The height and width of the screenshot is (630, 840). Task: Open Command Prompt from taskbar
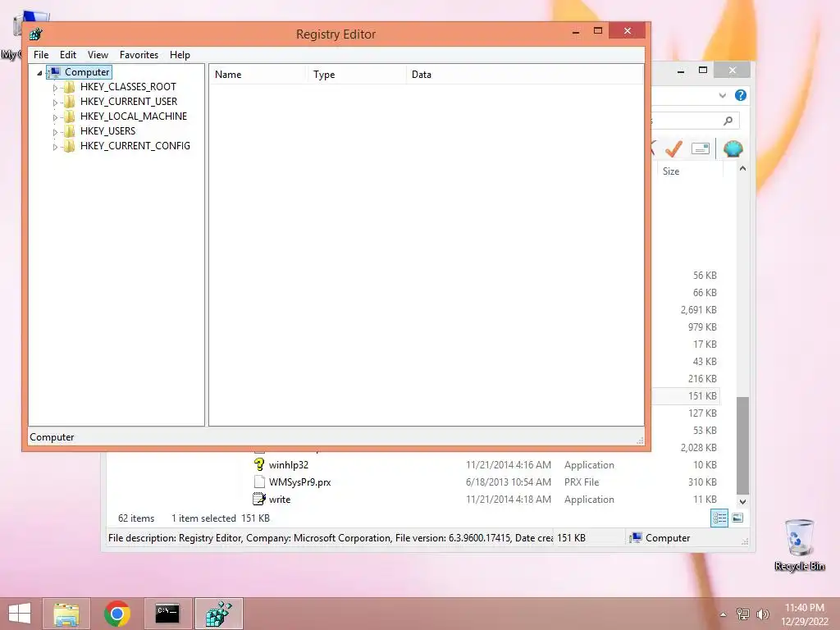tap(167, 614)
